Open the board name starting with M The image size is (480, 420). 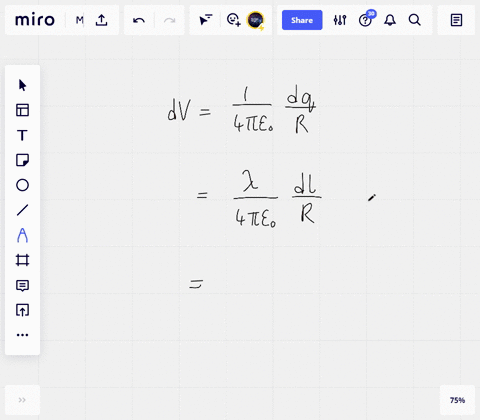tap(79, 20)
